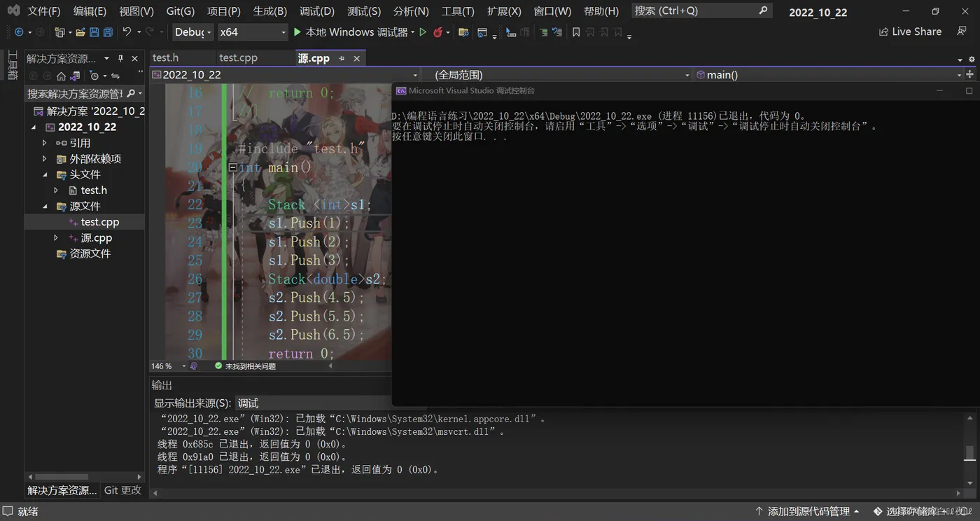The height and width of the screenshot is (521, 980).
Task: Switch to the test.cpp editor tab
Action: click(239, 58)
